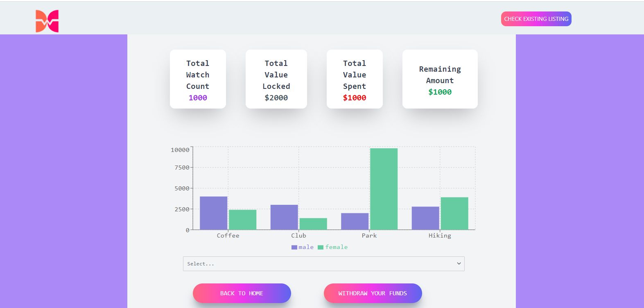The width and height of the screenshot is (644, 308).
Task: Open the Select... dropdown
Action: [323, 264]
